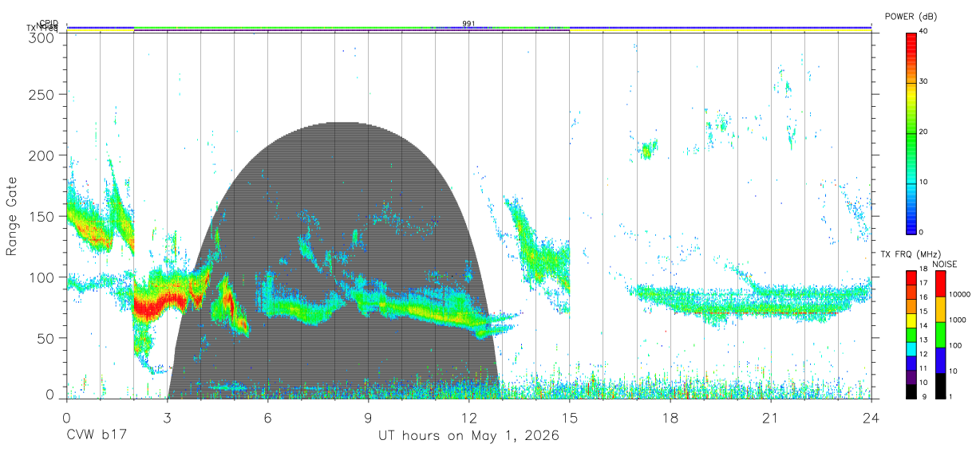The width and height of the screenshot is (980, 452).
Task: Click the orange 1000-10000 NOISE legend segment
Action: pos(940,309)
